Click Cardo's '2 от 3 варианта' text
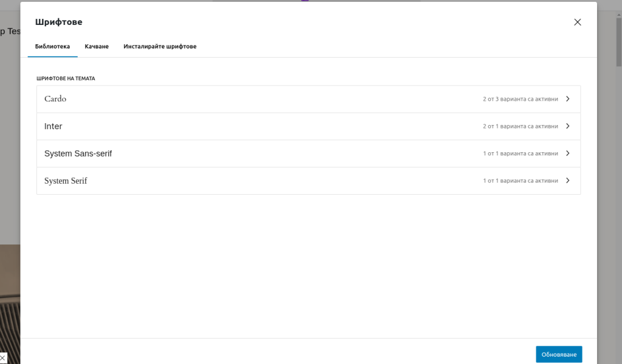Screen dimensions: 622x364 [520, 99]
